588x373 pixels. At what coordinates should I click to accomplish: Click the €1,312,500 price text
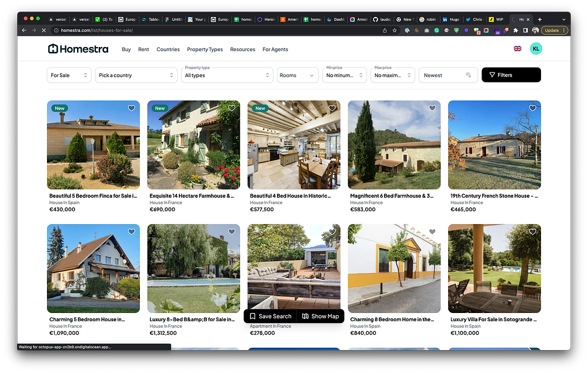(x=163, y=333)
